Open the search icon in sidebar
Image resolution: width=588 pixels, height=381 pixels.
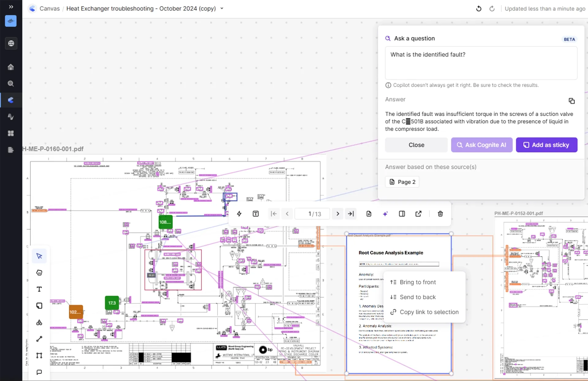(x=11, y=84)
